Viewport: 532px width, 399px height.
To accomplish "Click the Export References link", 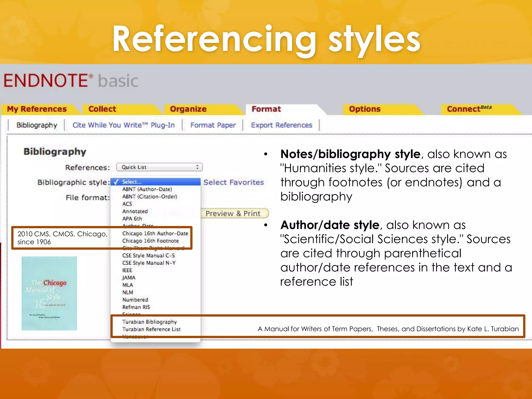I will coord(282,125).
